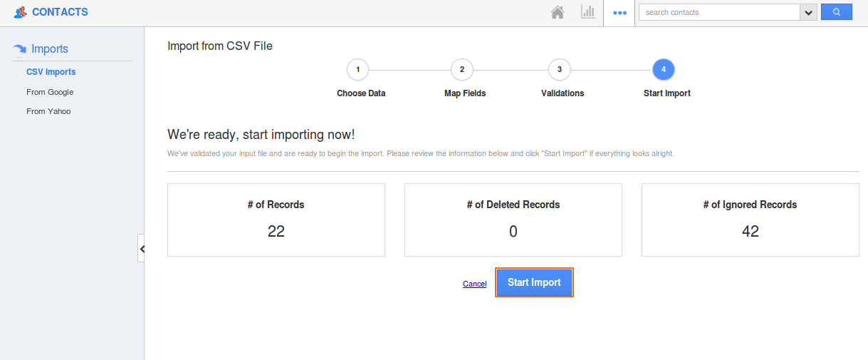Click the Cancel link

pos(474,284)
